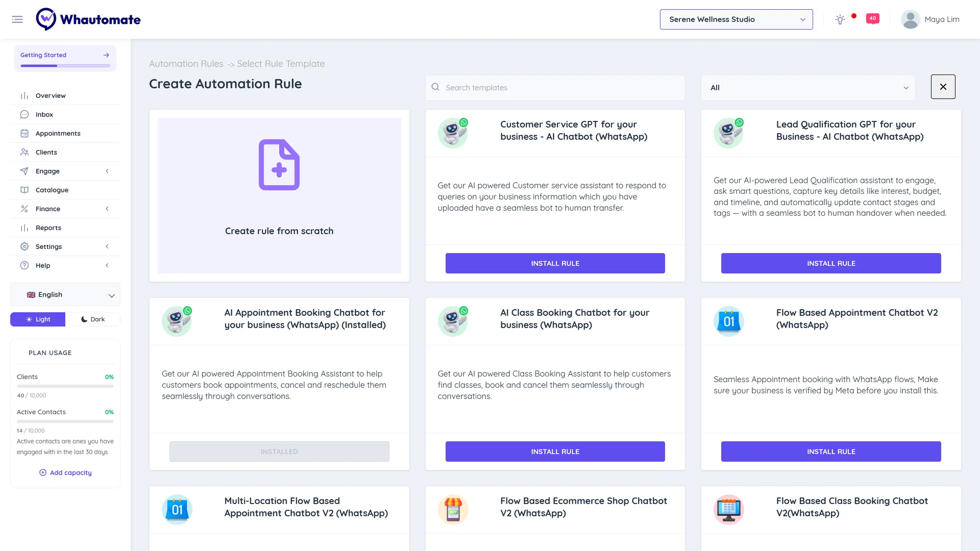
Task: Click the Lead Qualification GPT robot icon
Action: pos(728,133)
